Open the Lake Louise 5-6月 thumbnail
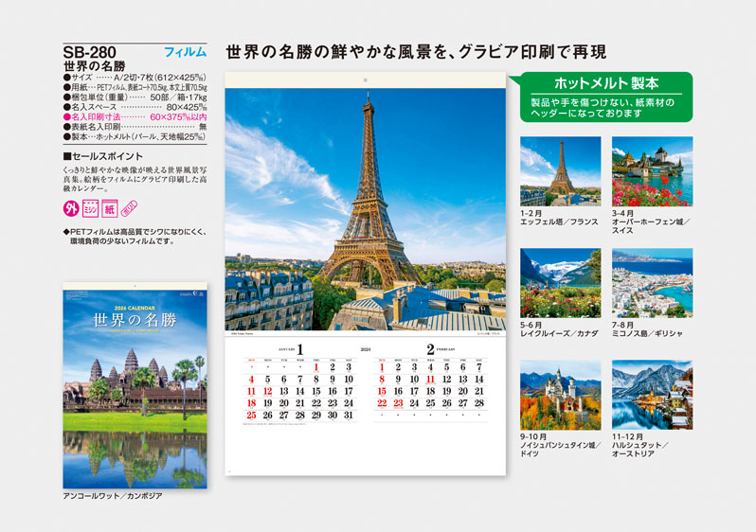Image resolution: width=756 pixels, height=532 pixels. pyautogui.click(x=560, y=283)
